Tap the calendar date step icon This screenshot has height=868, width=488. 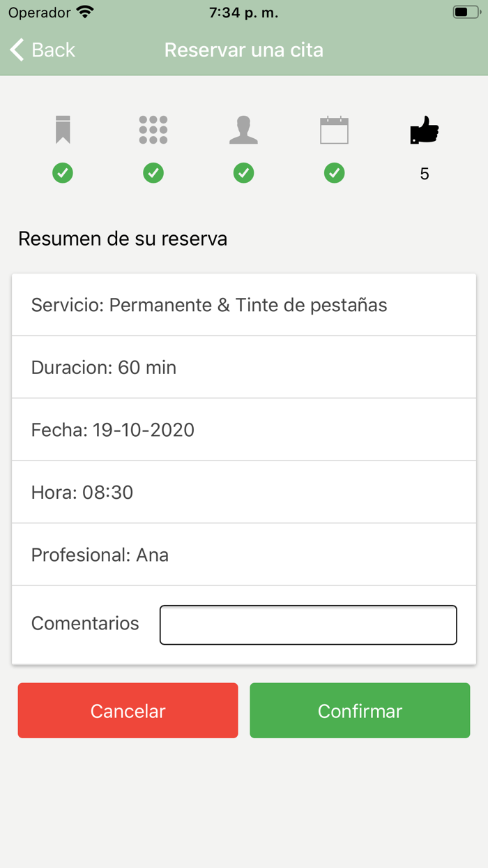pyautogui.click(x=334, y=130)
